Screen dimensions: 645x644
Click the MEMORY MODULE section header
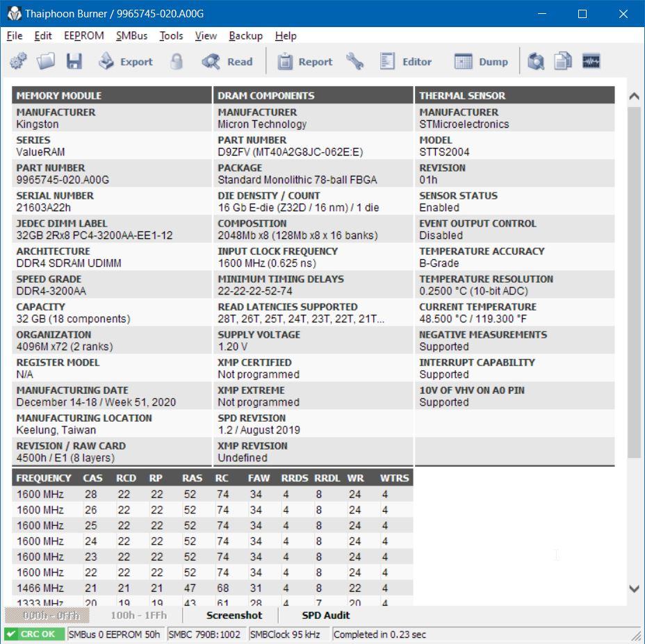point(111,95)
